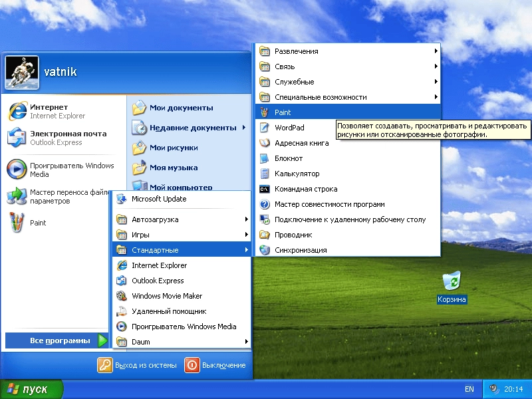
Task: Click the Адресная книга book icon
Action: point(264,143)
